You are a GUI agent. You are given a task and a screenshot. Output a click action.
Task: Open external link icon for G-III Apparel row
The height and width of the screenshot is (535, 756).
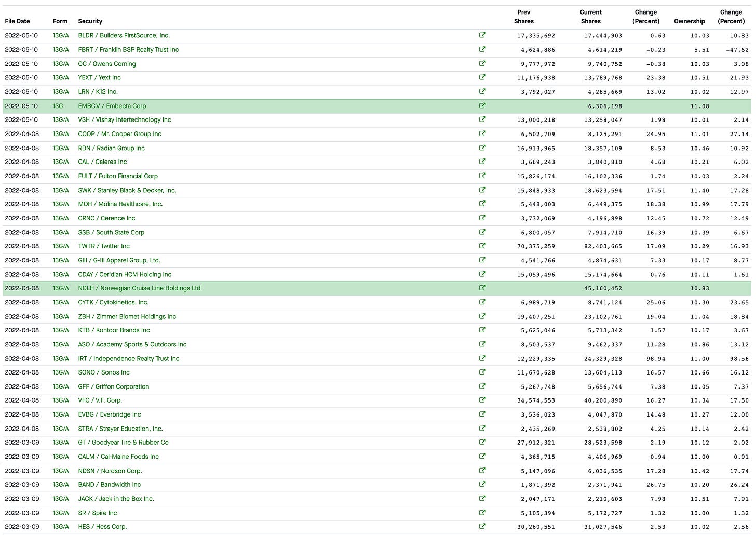pos(482,260)
